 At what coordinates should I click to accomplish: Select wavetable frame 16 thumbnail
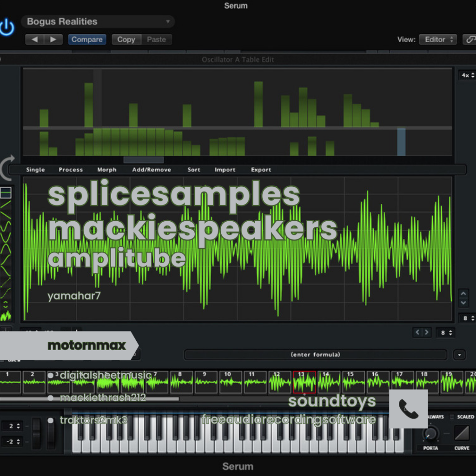[x=378, y=382]
